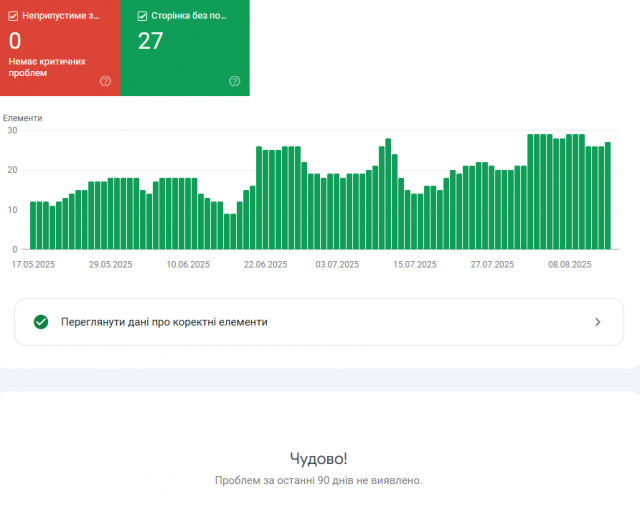Uncheck the red Неприпустиме checkbox
Screen dimensions: 640x512
[13, 16]
